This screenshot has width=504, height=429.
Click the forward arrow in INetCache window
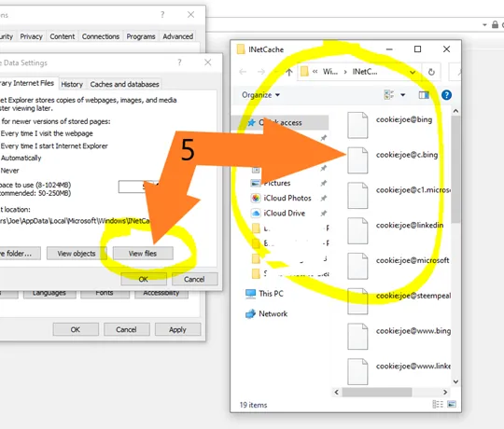[261, 72]
